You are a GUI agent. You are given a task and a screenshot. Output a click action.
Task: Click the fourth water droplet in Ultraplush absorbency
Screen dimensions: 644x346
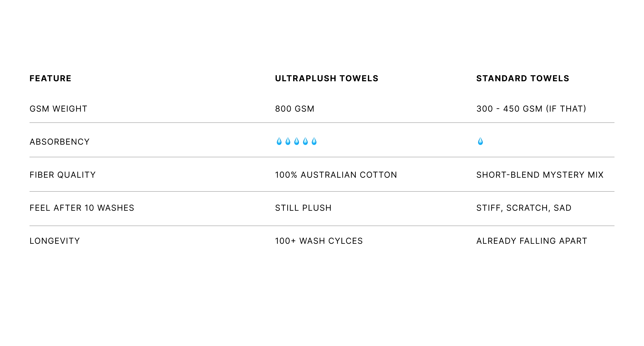click(305, 141)
